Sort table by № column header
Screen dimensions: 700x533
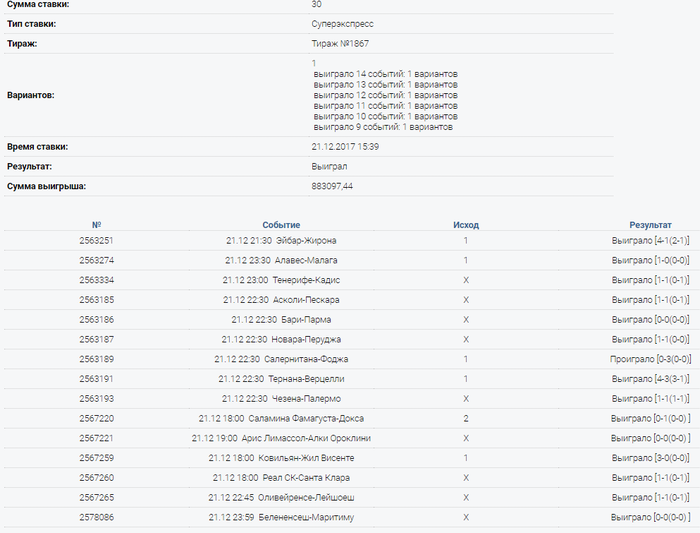[x=96, y=225]
